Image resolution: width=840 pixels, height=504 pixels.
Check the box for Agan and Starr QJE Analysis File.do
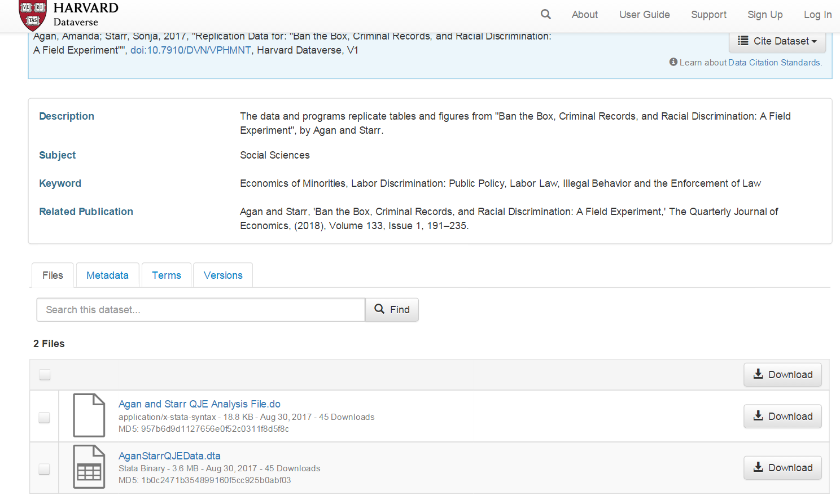(44, 417)
